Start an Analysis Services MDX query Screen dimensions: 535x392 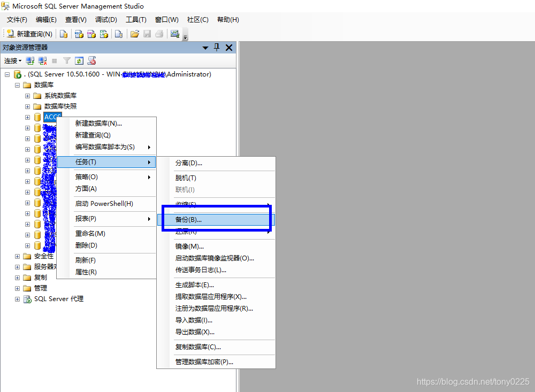(x=79, y=34)
